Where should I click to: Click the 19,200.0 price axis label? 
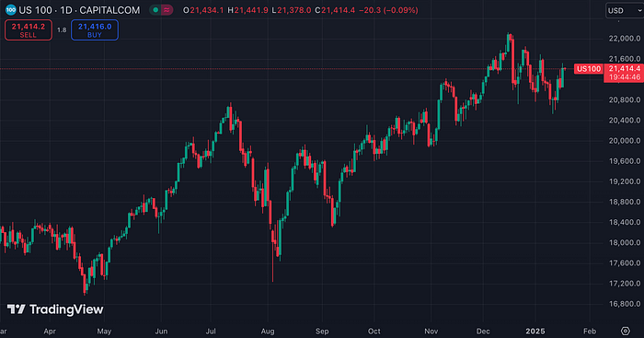point(625,181)
